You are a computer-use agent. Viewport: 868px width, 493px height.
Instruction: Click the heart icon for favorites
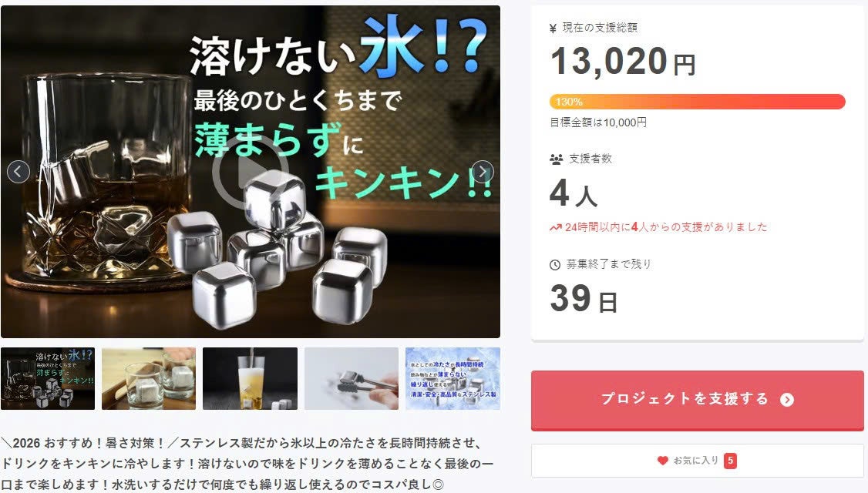tap(663, 461)
